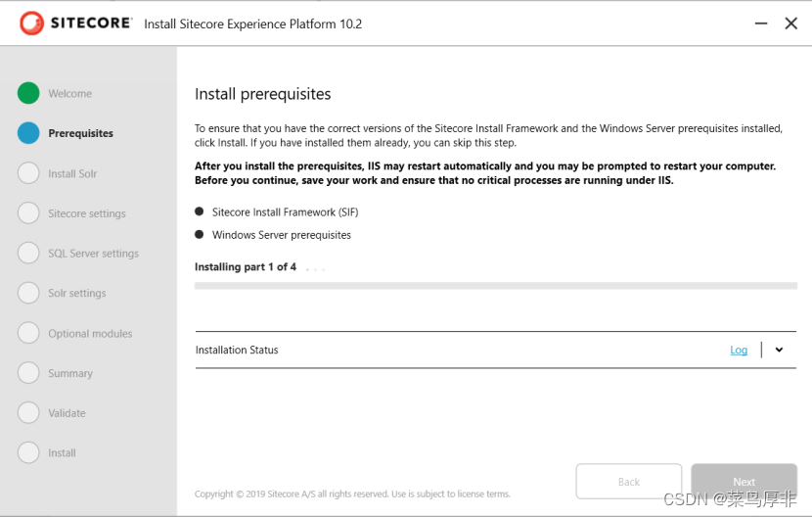812x517 pixels.
Task: Click the Validate step circle
Action: (28, 413)
